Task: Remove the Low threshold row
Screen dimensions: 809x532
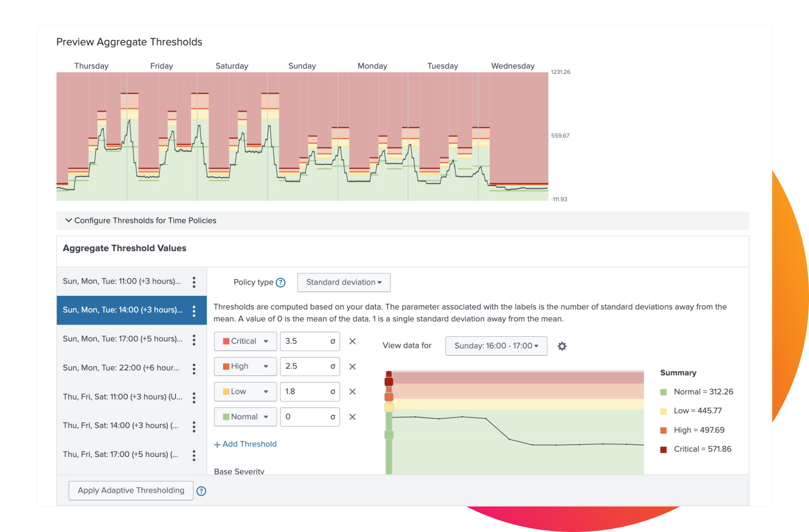Action: click(352, 392)
